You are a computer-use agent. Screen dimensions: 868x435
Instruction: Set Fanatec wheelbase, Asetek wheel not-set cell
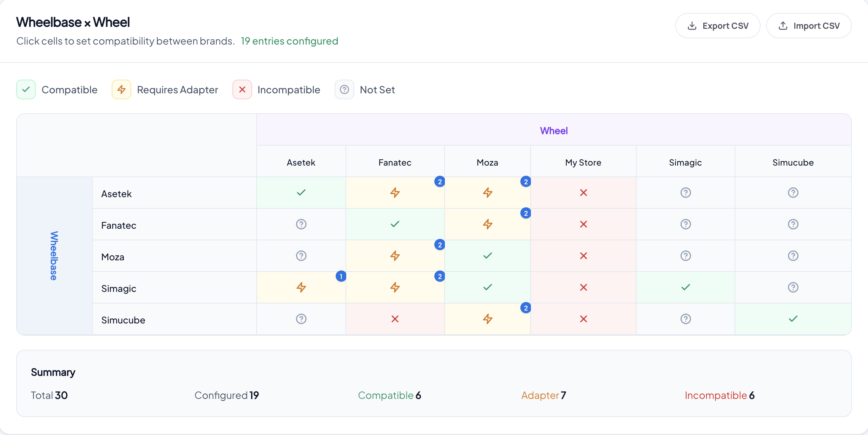(x=301, y=224)
